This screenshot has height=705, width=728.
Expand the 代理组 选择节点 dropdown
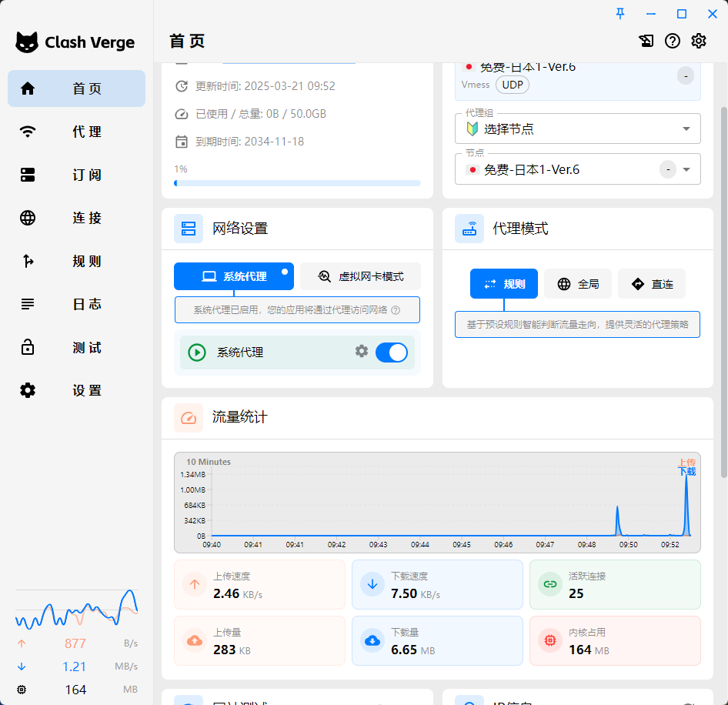pyautogui.click(x=578, y=129)
